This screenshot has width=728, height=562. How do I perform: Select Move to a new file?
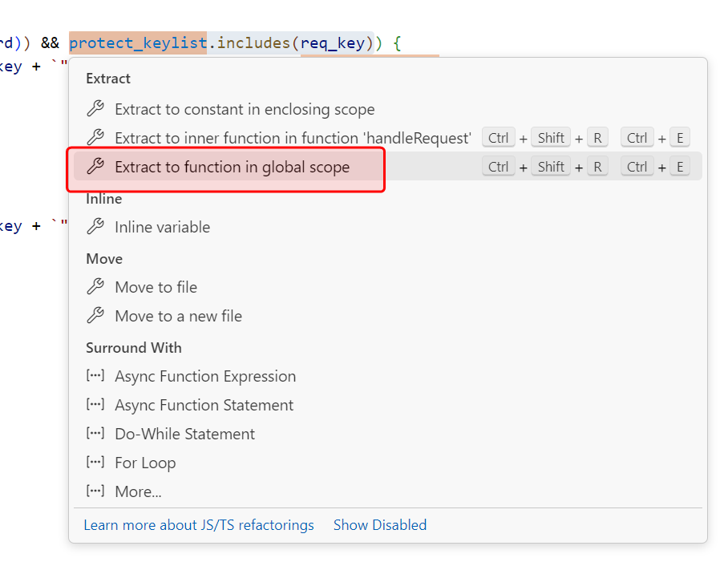[x=178, y=316]
